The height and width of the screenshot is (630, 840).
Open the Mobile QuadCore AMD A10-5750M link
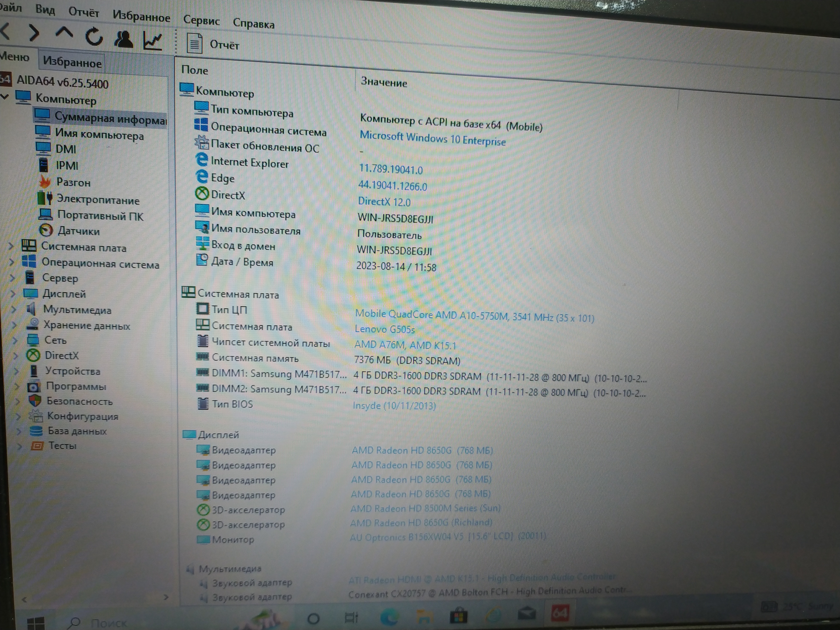point(475,316)
